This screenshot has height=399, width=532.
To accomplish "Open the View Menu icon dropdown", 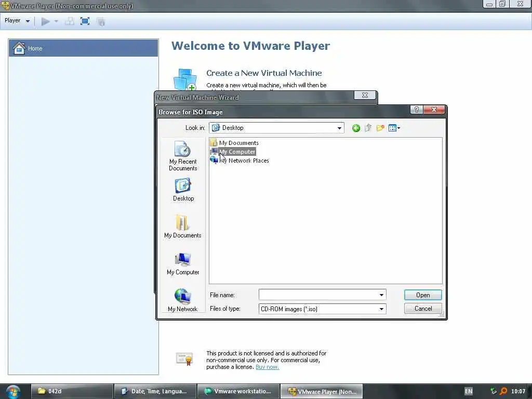I will 394,128.
